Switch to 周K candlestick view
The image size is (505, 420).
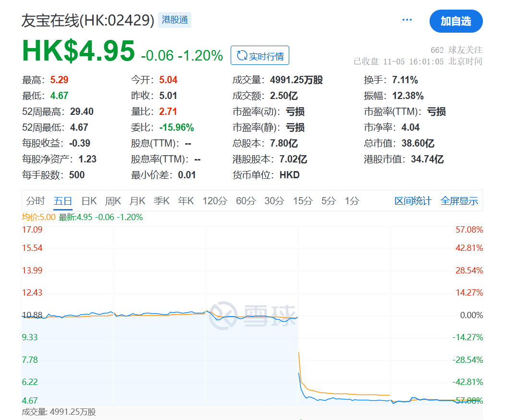click(113, 201)
